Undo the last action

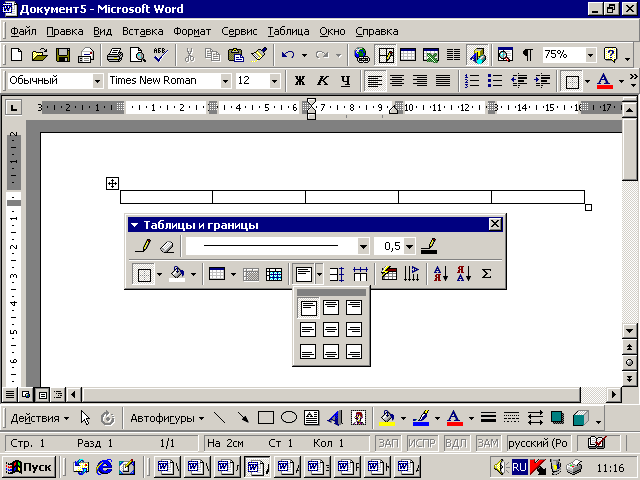pyautogui.click(x=288, y=55)
